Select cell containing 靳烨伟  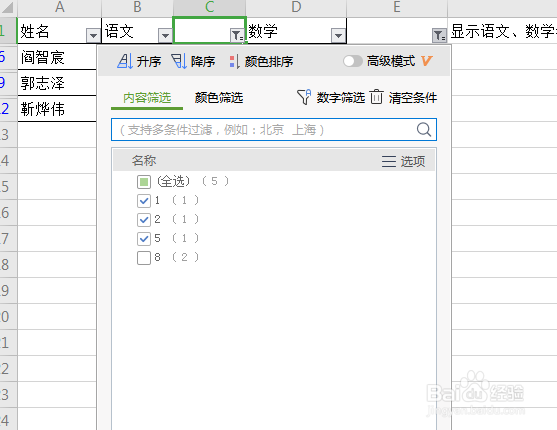pos(57,109)
